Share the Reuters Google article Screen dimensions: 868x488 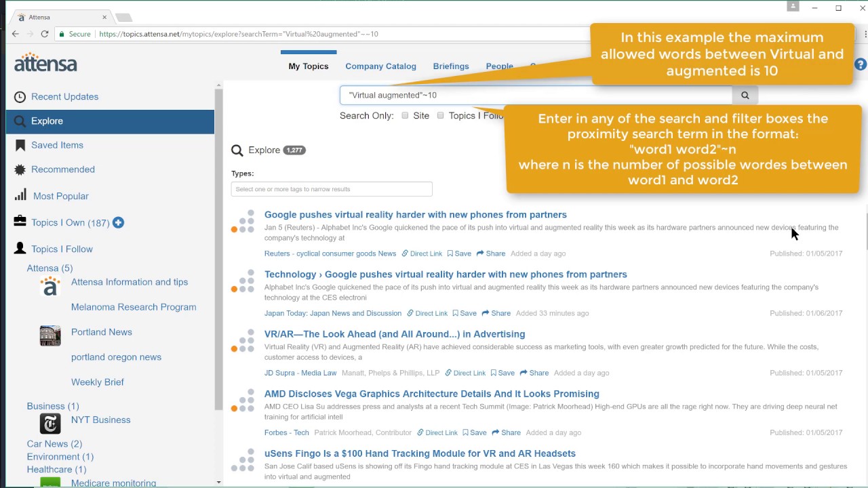point(491,253)
